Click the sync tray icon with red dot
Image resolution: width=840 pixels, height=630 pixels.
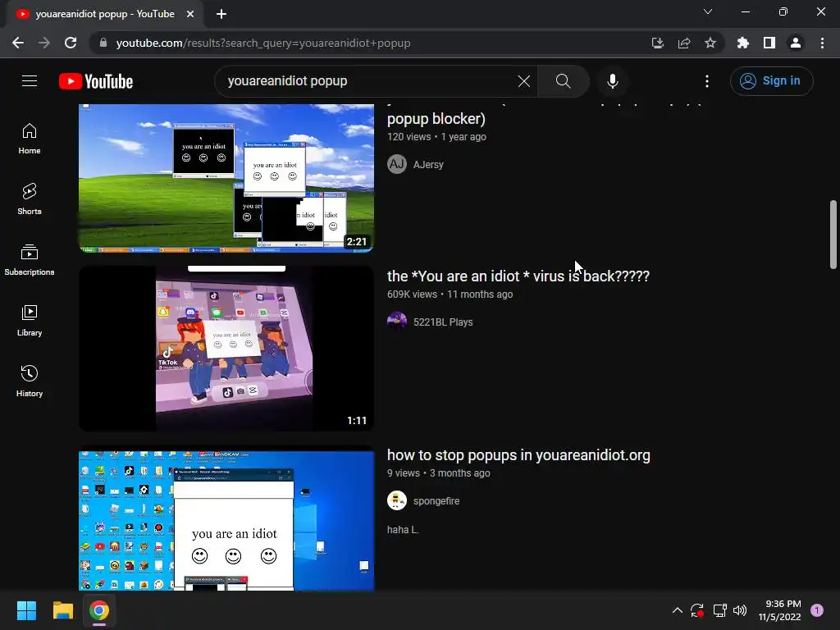point(697,610)
